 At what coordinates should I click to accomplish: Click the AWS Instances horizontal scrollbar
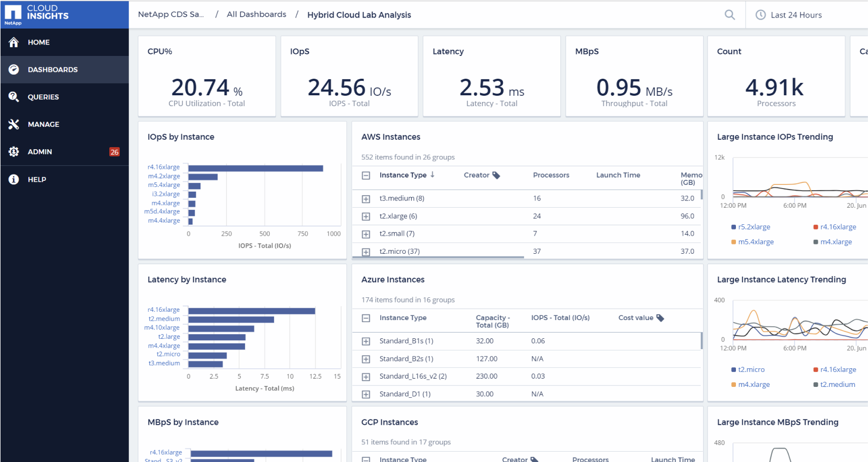point(438,257)
